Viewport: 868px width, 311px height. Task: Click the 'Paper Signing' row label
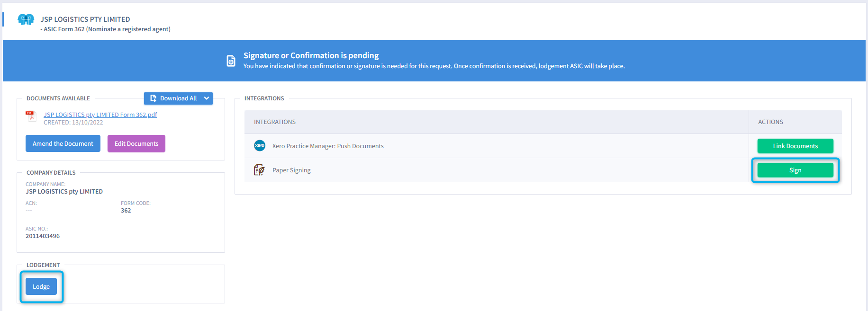pos(291,170)
